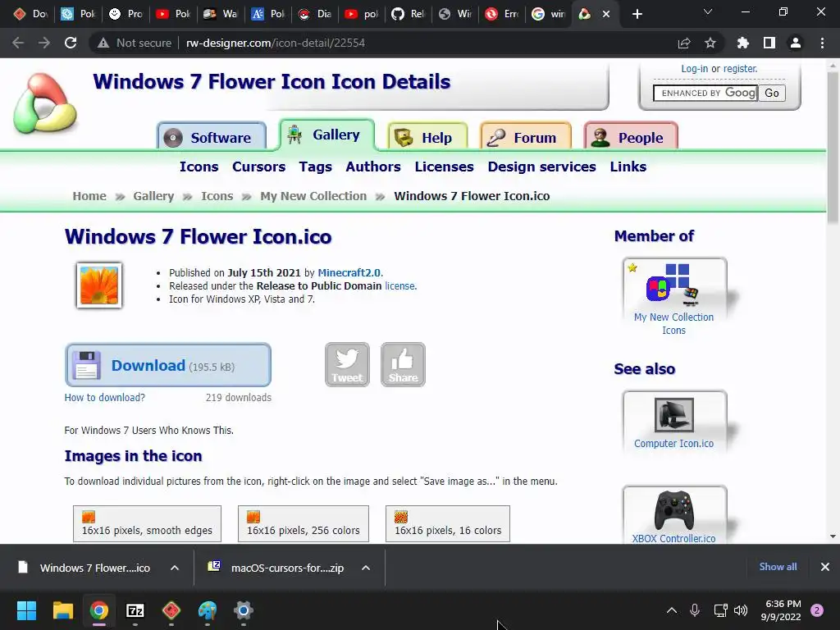Click the Not secure warning icon
Viewport: 840px width, 630px height.
click(x=103, y=43)
